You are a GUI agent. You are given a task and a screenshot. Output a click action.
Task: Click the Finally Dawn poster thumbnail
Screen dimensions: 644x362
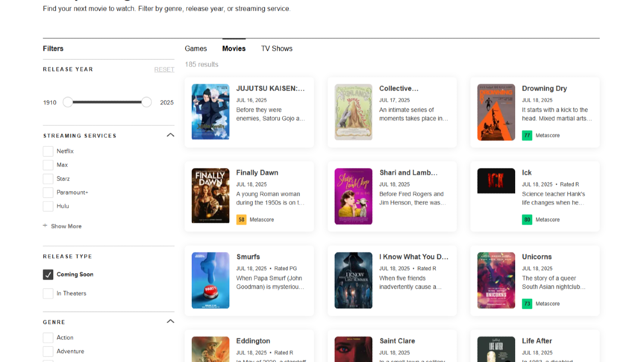click(210, 196)
